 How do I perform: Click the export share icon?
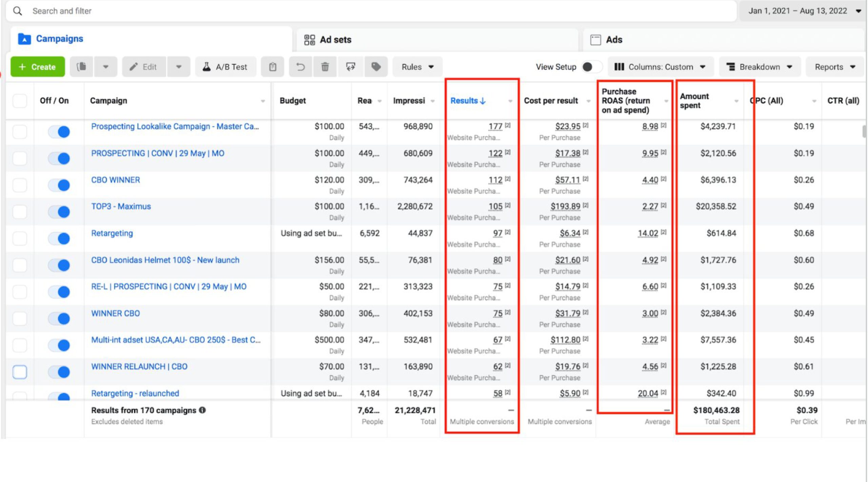tap(350, 67)
